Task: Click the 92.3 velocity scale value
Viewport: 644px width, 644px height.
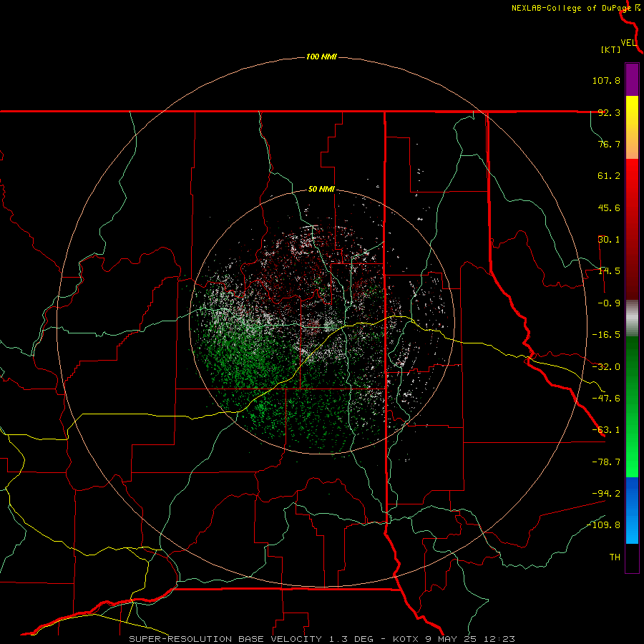Action: coord(609,112)
